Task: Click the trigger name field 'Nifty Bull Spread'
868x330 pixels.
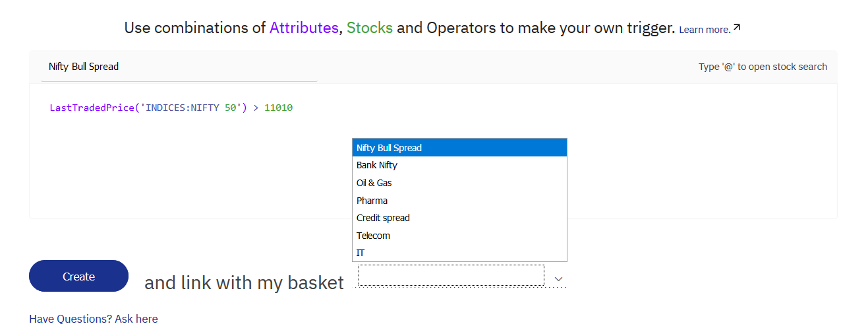Action: [x=179, y=67]
